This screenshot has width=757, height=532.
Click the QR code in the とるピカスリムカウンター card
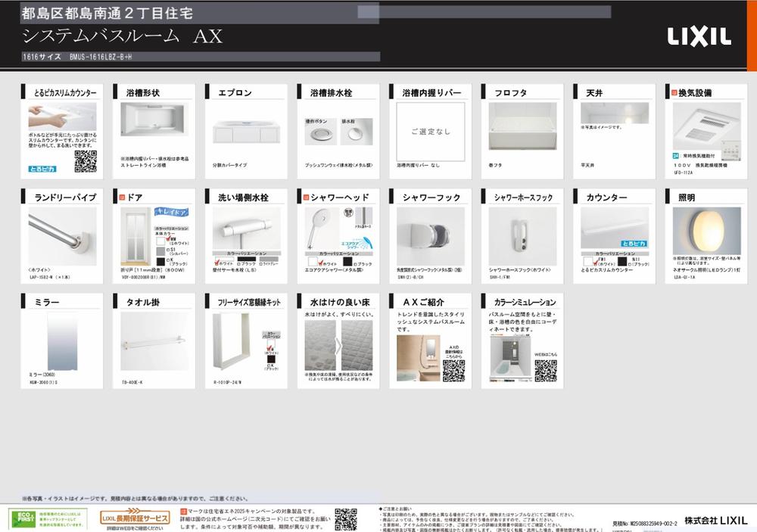85,161
